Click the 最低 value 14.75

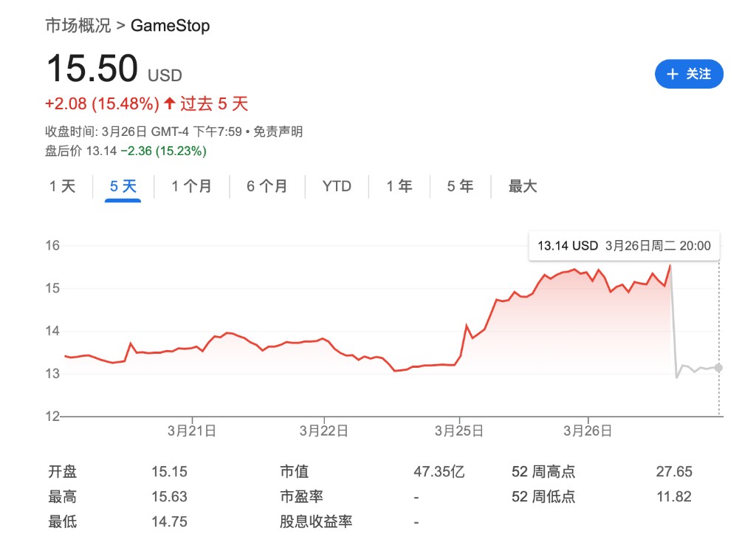169,521
